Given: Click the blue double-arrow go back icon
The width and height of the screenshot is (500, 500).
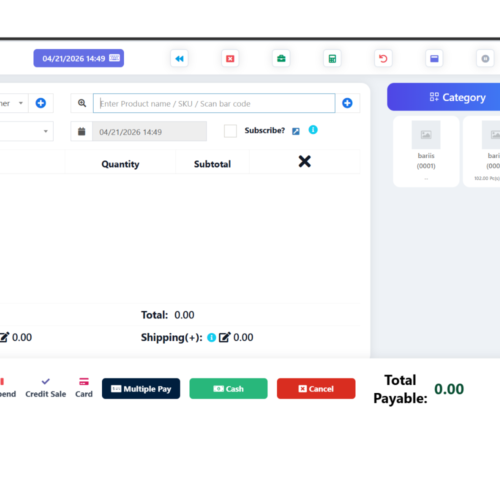Looking at the screenshot, I should click(179, 59).
